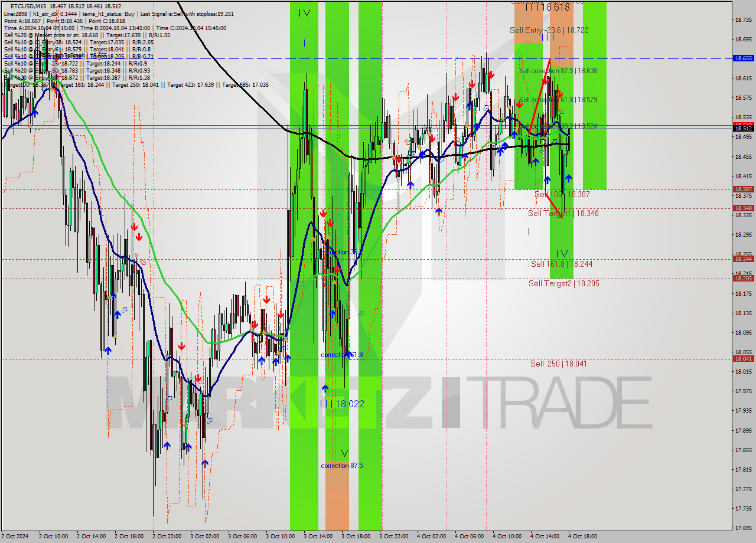Click the '4 Oct 14:00' time axis label
The image size is (756, 543).
coord(545,537)
